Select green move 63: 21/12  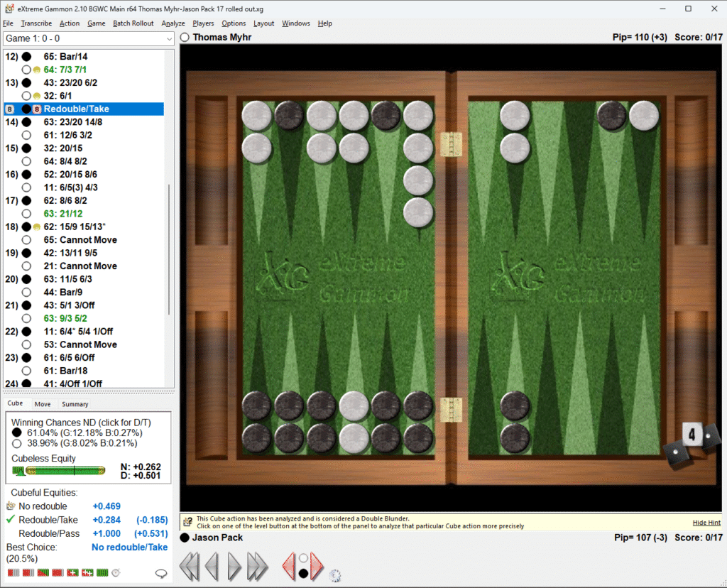coord(63,214)
